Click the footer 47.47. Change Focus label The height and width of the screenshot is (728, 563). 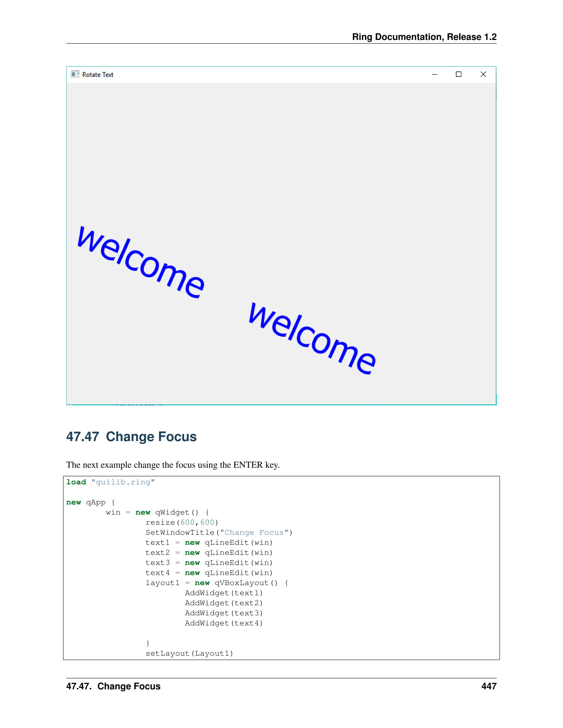[113, 686]
